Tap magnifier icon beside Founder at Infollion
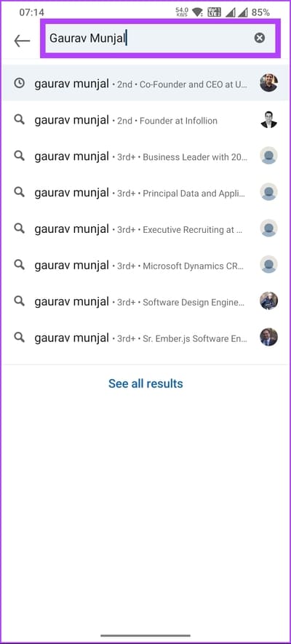This screenshot has width=291, height=644. coord(20,119)
